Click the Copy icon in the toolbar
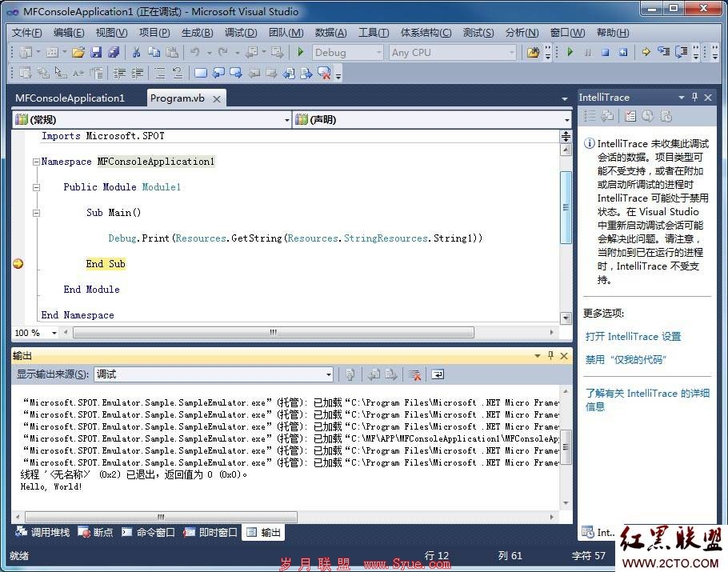The height and width of the screenshot is (572, 728). 154,52
